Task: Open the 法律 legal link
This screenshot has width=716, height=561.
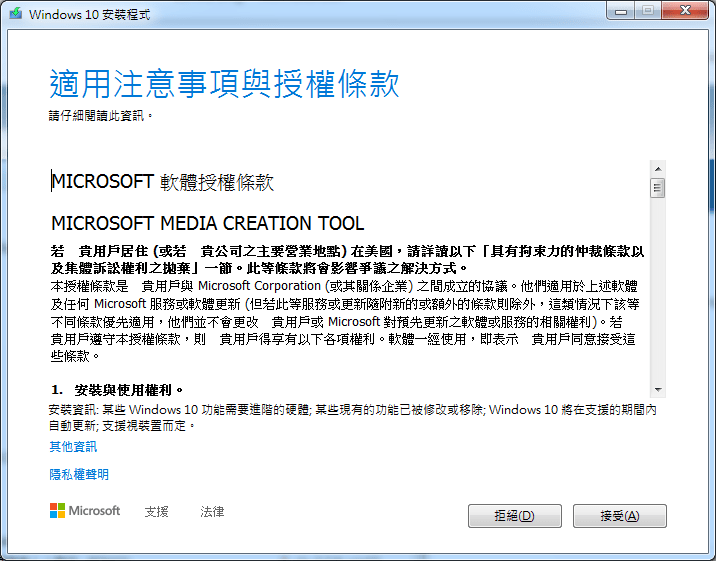Action: (212, 512)
